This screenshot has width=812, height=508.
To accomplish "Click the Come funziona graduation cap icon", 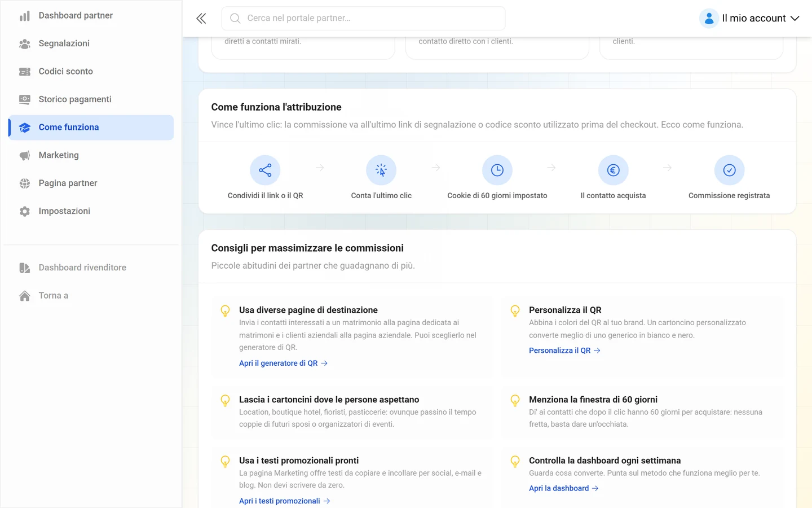I will [25, 128].
